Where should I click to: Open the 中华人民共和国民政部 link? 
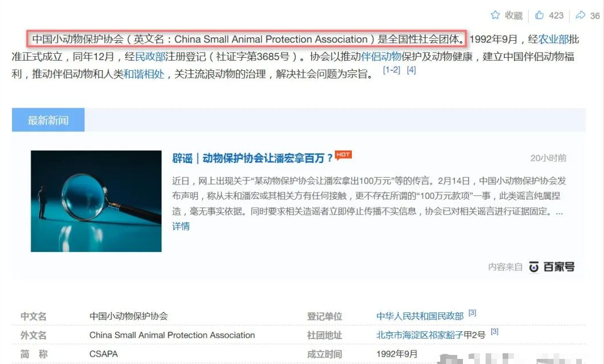tap(420, 316)
